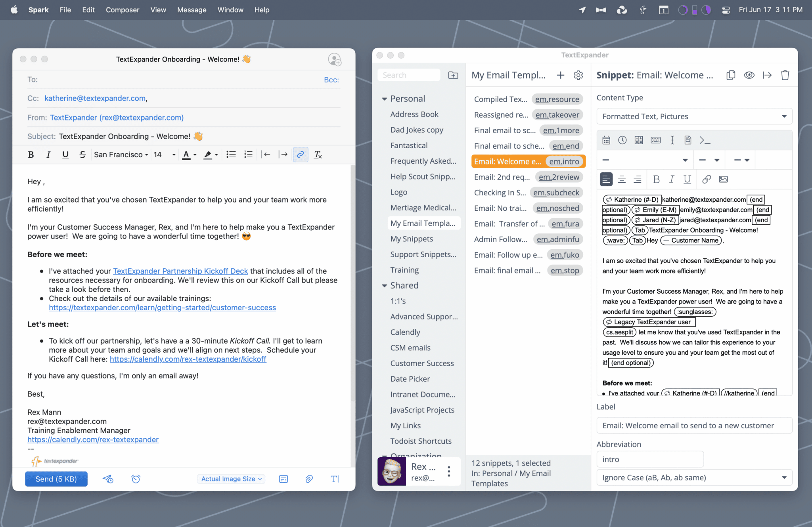Toggle Underline in Spark compose toolbar
Screen dimensions: 812x527
click(65, 155)
